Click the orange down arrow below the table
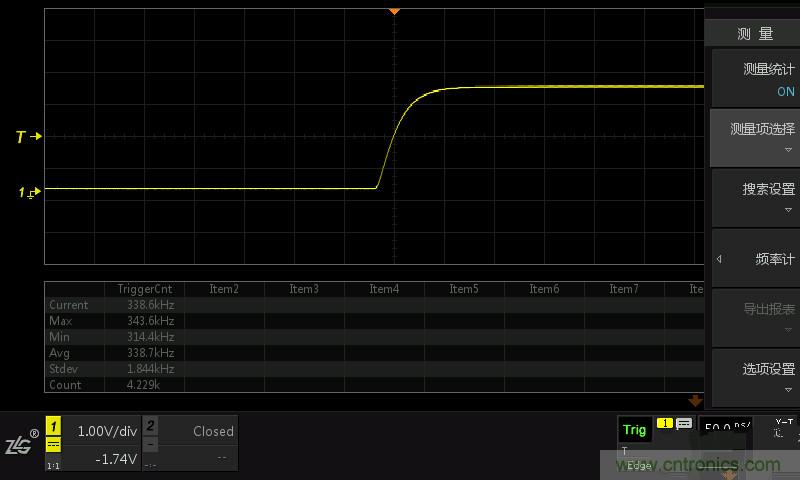 point(696,400)
